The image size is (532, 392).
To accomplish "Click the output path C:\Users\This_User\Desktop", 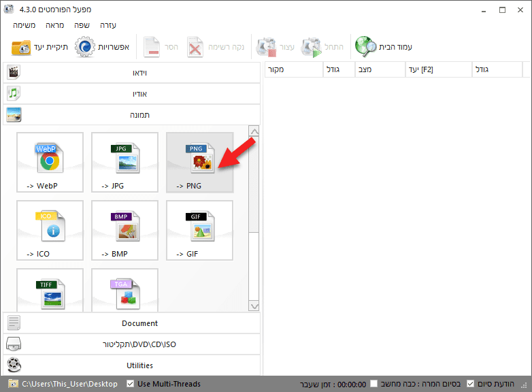I will [69, 384].
